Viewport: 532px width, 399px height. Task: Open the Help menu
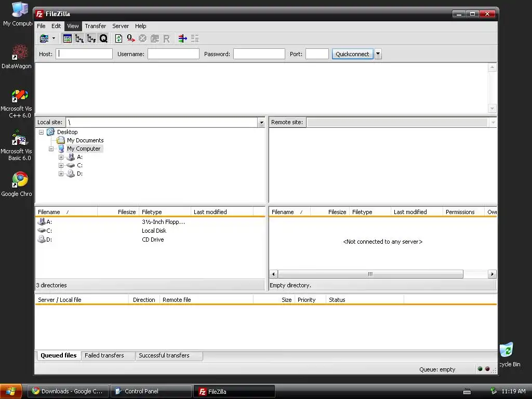click(x=140, y=26)
